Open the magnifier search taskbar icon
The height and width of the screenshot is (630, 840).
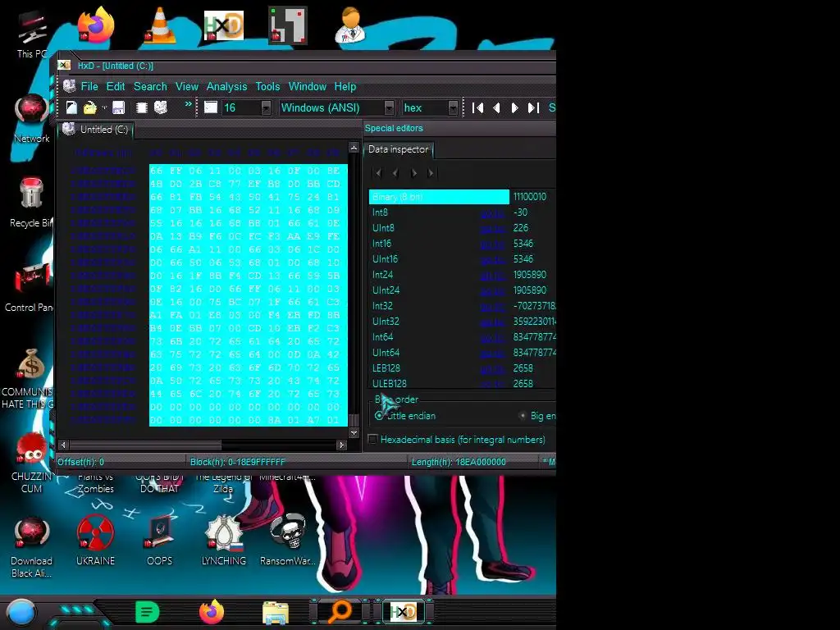coord(340,612)
